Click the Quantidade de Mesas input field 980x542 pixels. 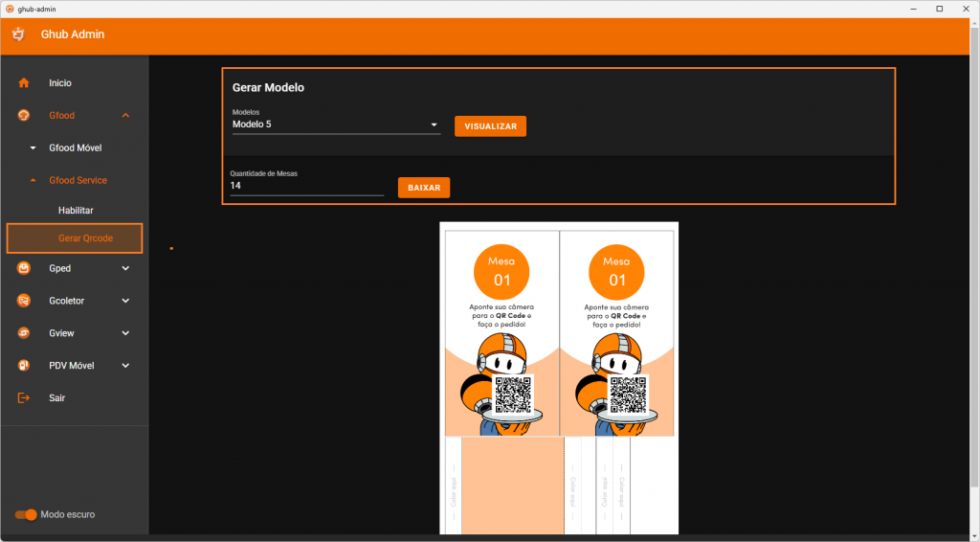click(307, 186)
